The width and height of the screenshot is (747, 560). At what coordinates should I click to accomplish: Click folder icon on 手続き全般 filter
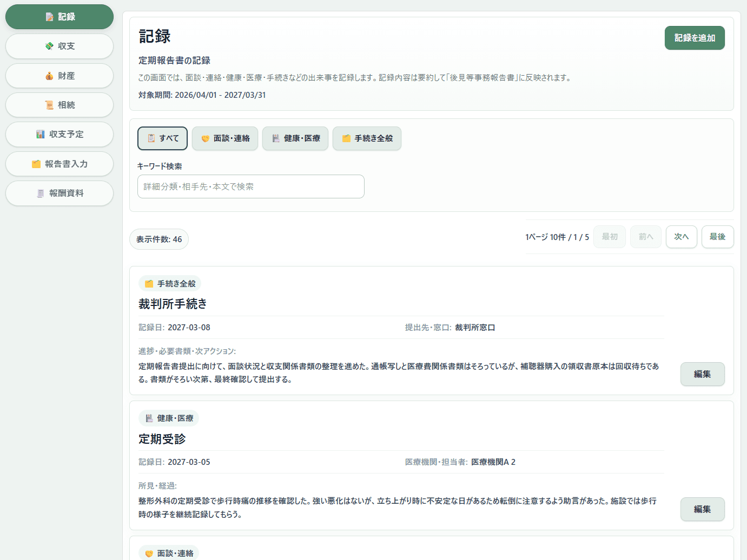[346, 138]
